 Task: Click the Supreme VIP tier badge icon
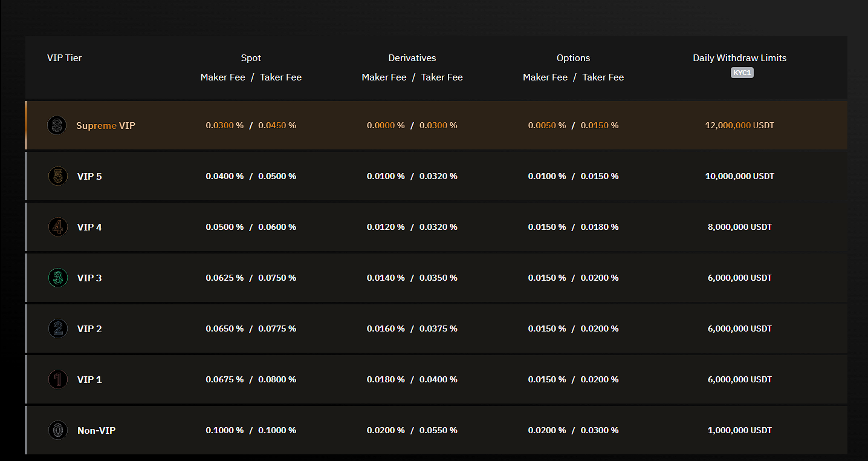click(x=57, y=126)
